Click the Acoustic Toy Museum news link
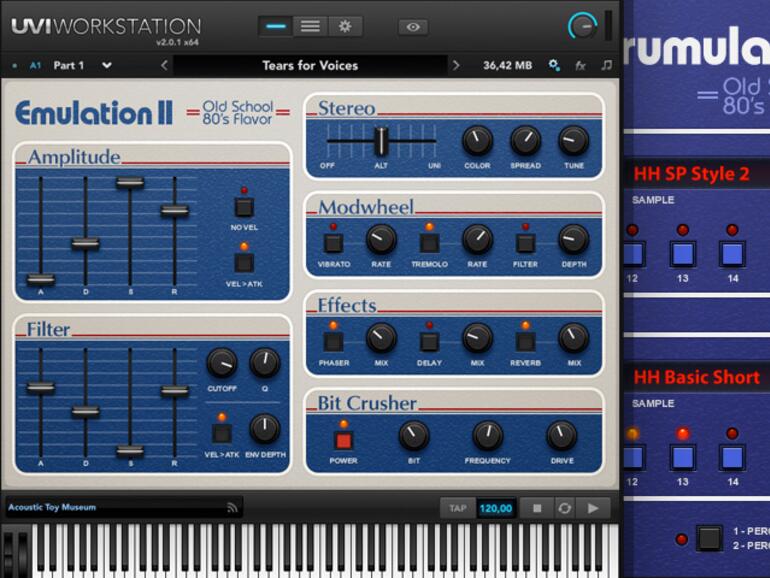Screen dimensions: 770x578 tap(52, 507)
